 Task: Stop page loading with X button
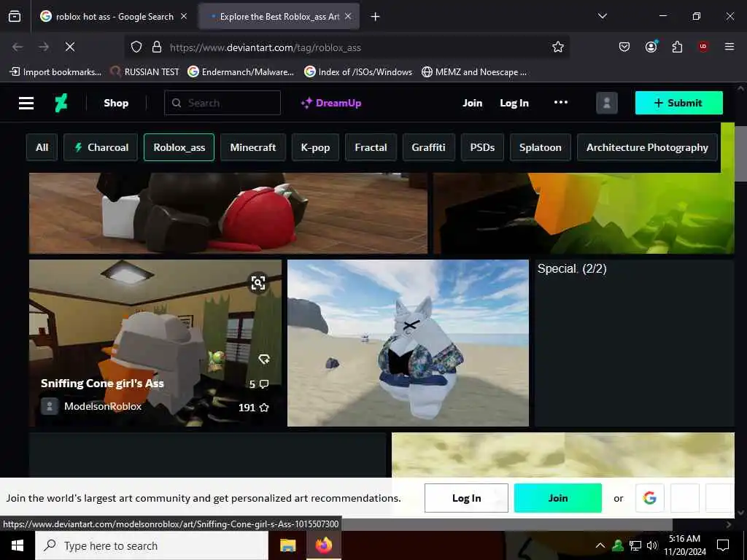pos(69,47)
